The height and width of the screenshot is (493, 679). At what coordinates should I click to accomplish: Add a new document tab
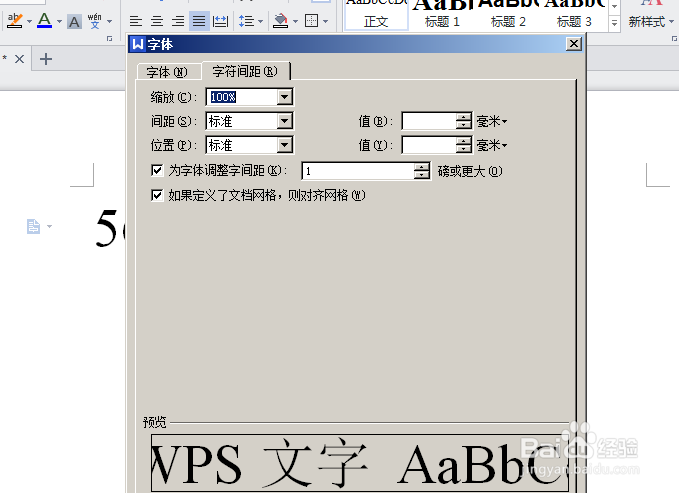point(46,59)
